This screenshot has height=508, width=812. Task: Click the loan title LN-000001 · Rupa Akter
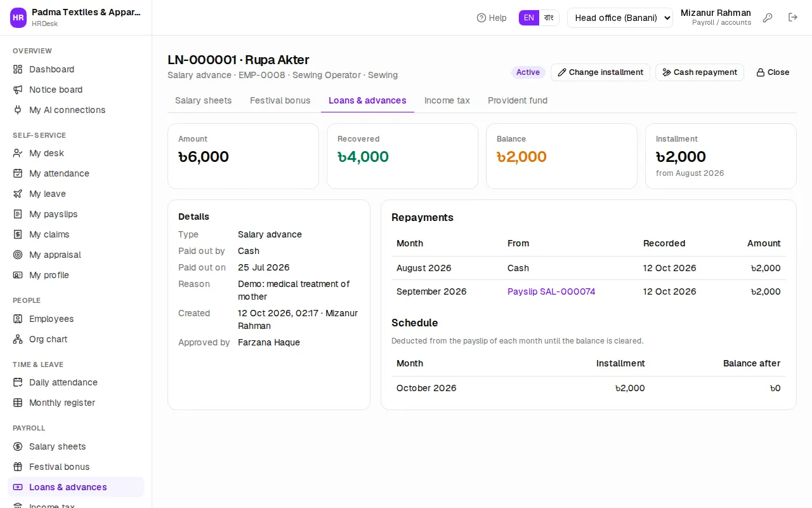pyautogui.click(x=239, y=60)
